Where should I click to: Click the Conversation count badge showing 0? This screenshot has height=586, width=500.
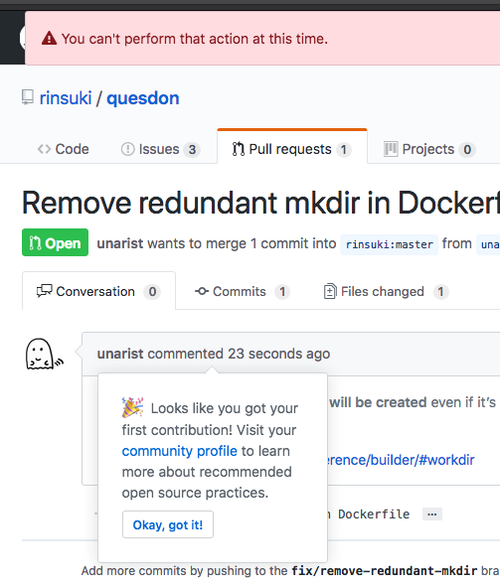point(152,292)
